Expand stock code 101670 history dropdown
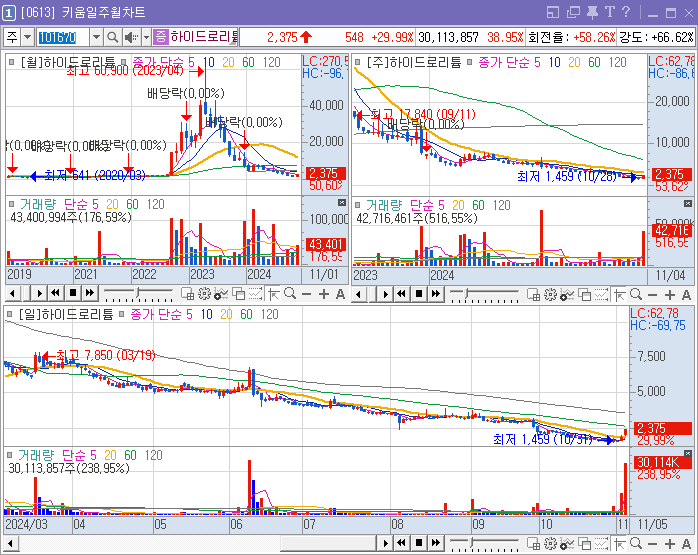 (96, 37)
